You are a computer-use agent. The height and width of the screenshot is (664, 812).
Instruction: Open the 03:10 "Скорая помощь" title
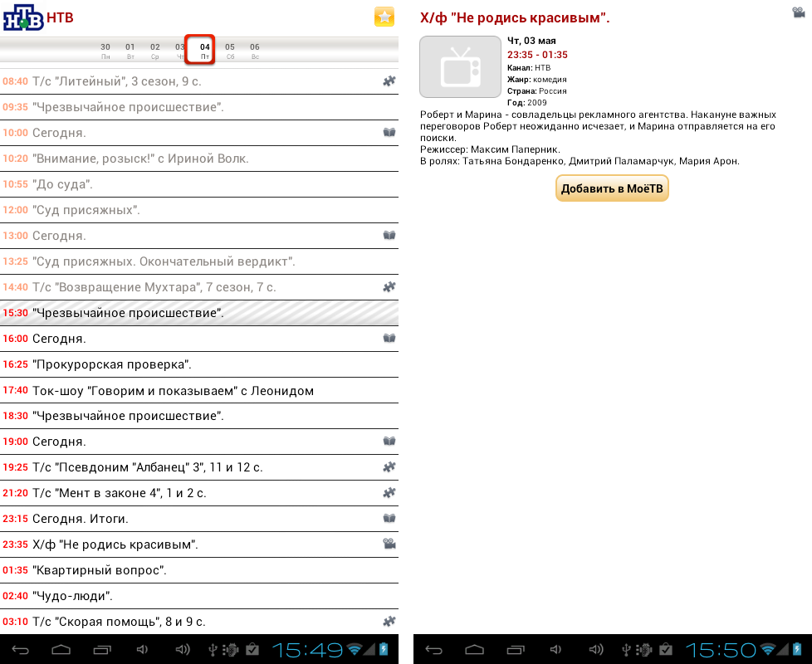119,622
